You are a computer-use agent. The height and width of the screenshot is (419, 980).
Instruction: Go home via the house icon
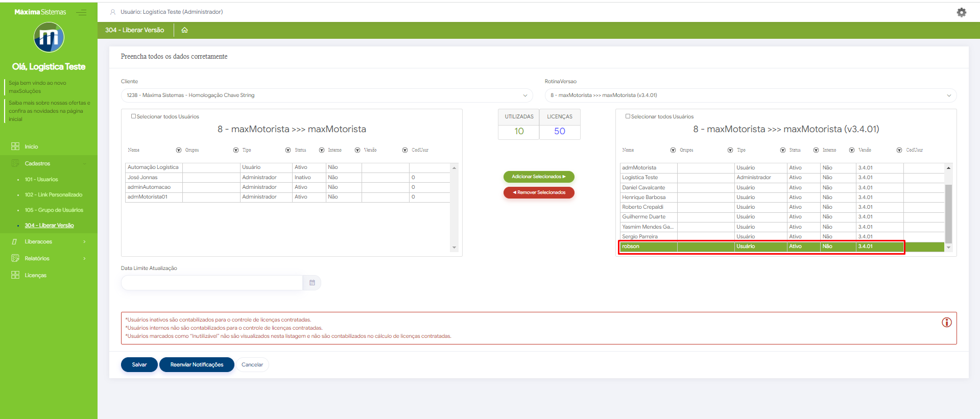tap(184, 30)
